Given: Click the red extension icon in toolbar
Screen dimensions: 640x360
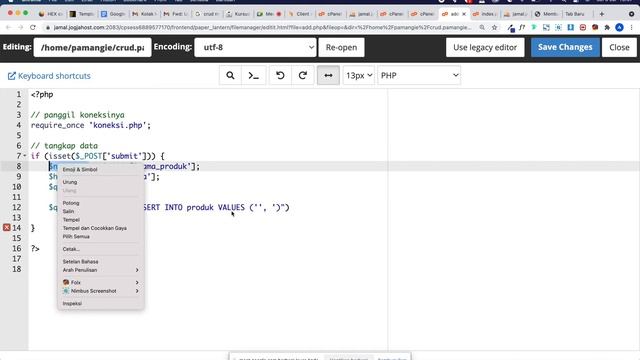Looking at the screenshot, I should click(582, 27).
